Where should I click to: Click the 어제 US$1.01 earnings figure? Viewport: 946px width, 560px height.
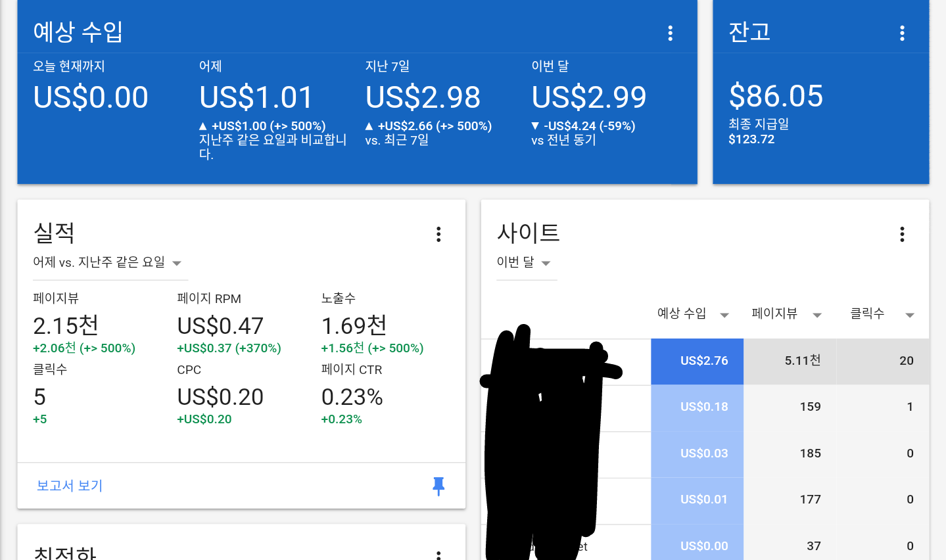click(x=256, y=98)
